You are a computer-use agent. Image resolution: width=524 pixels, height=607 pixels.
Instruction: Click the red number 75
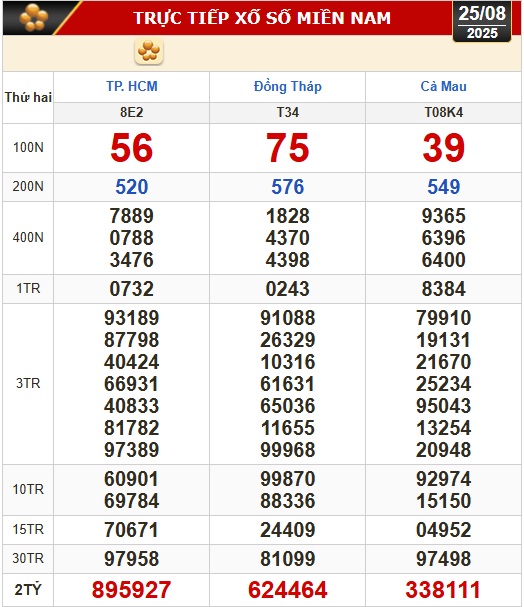[x=288, y=147]
